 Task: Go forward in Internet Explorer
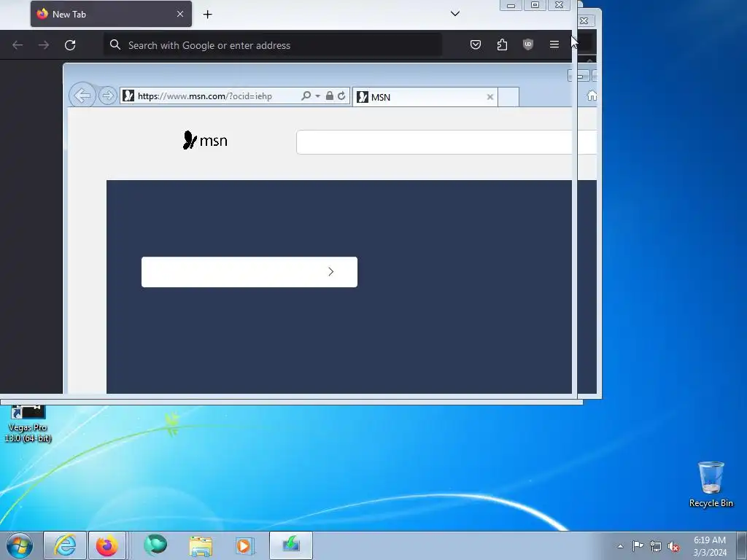click(108, 96)
